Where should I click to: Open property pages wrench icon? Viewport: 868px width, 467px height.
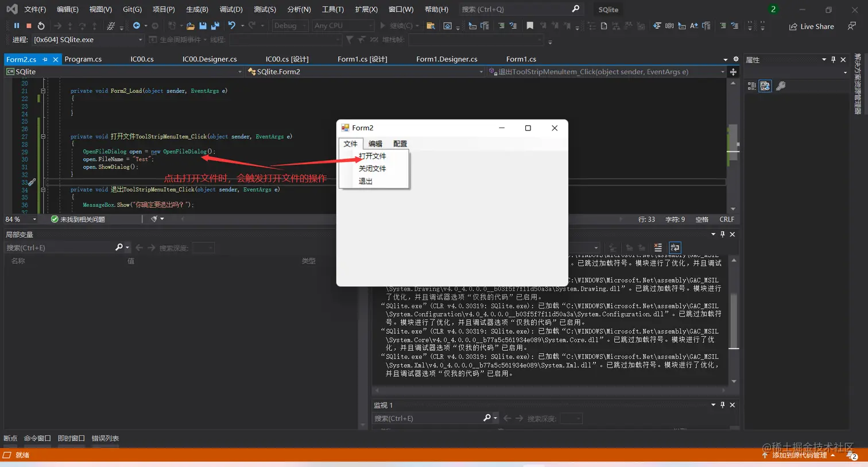781,86
